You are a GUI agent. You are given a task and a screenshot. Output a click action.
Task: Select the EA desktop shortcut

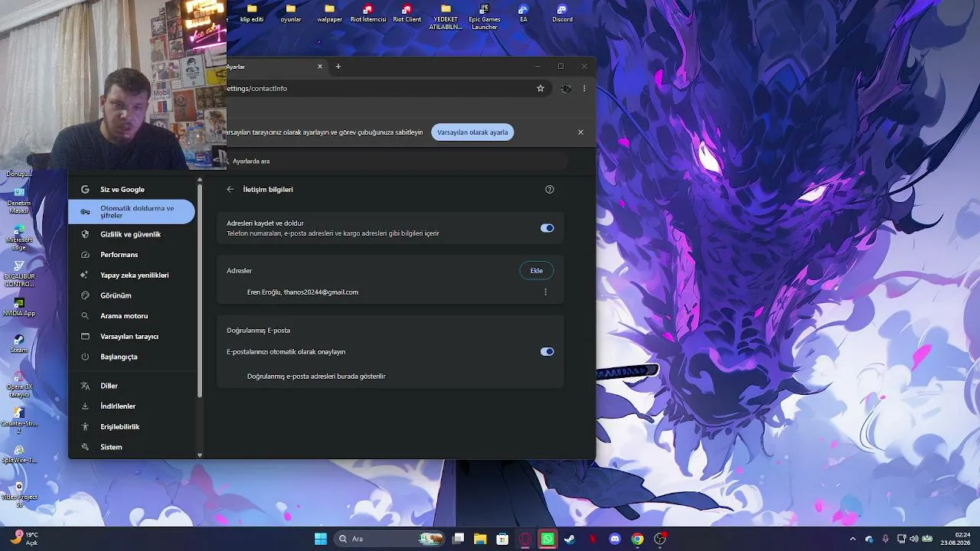[x=524, y=13]
